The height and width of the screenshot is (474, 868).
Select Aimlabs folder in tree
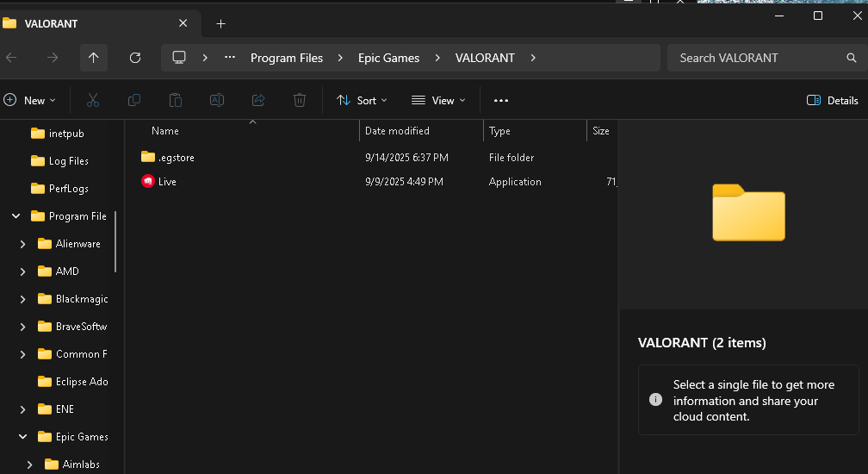point(81,465)
